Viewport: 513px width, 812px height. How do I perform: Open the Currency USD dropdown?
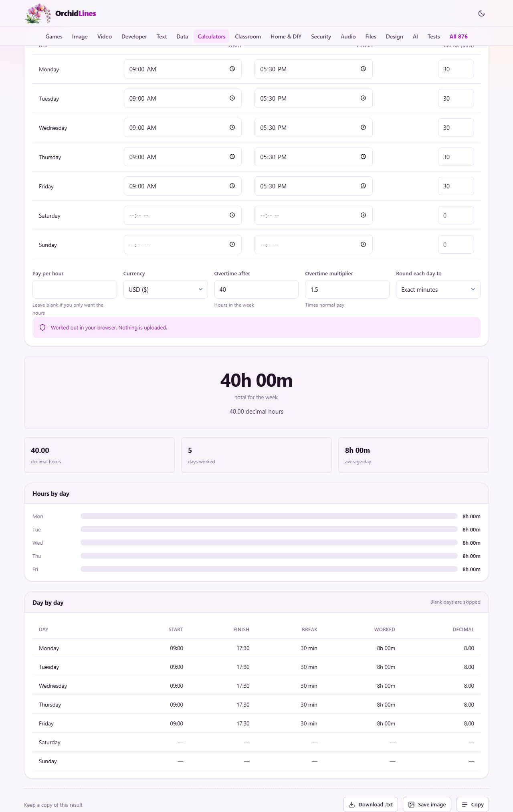(166, 289)
